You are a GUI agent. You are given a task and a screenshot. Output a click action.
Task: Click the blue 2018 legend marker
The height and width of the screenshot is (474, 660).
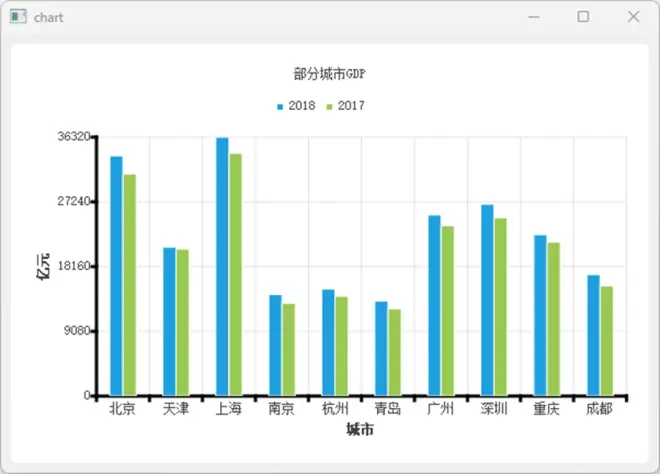click(x=280, y=106)
